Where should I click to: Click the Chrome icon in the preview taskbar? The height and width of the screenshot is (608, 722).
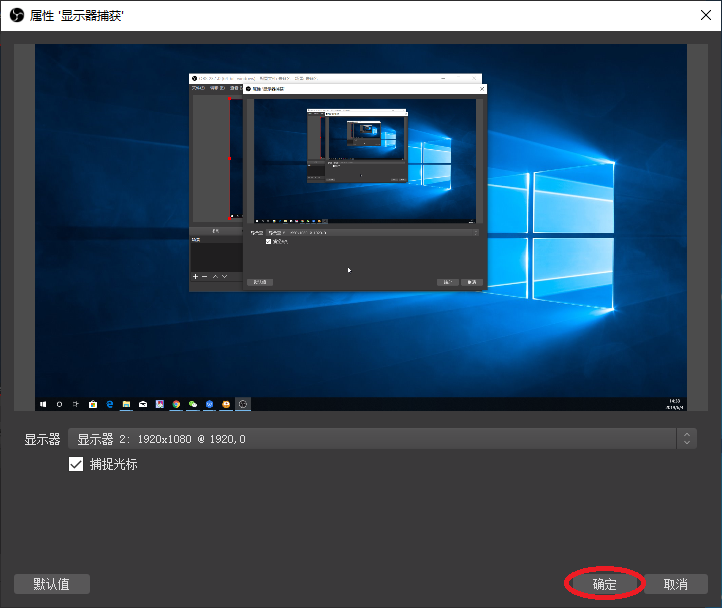click(176, 404)
